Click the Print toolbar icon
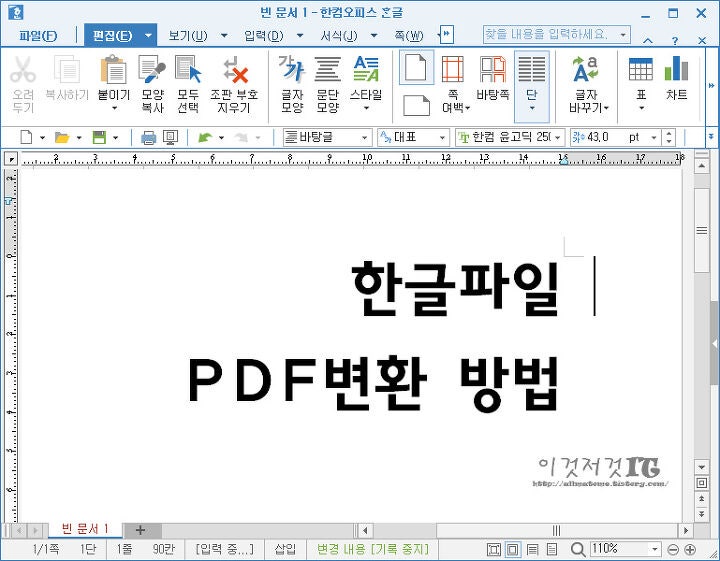Image resolution: width=720 pixels, height=561 pixels. (x=148, y=137)
